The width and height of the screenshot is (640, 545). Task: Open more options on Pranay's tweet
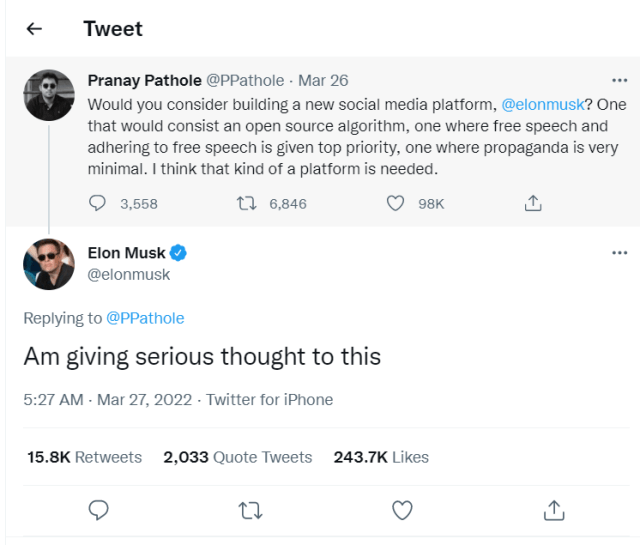(x=619, y=80)
